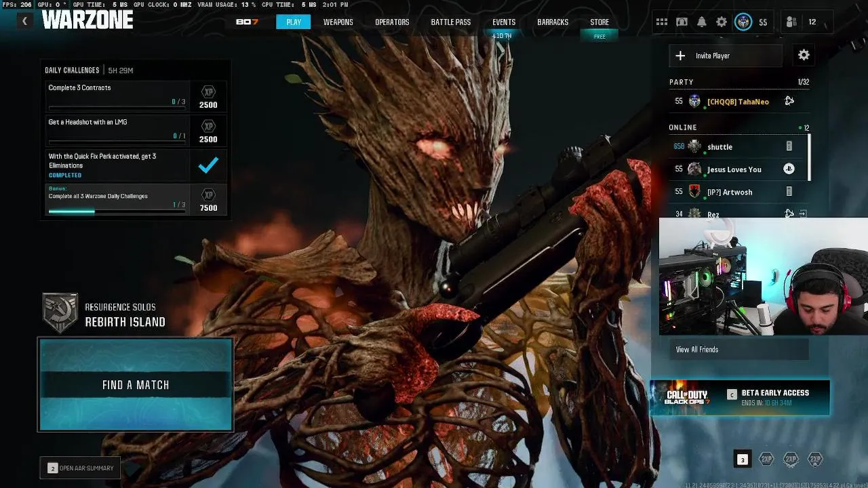This screenshot has width=868, height=488.
Task: Open the Operators tab
Action: tap(392, 22)
